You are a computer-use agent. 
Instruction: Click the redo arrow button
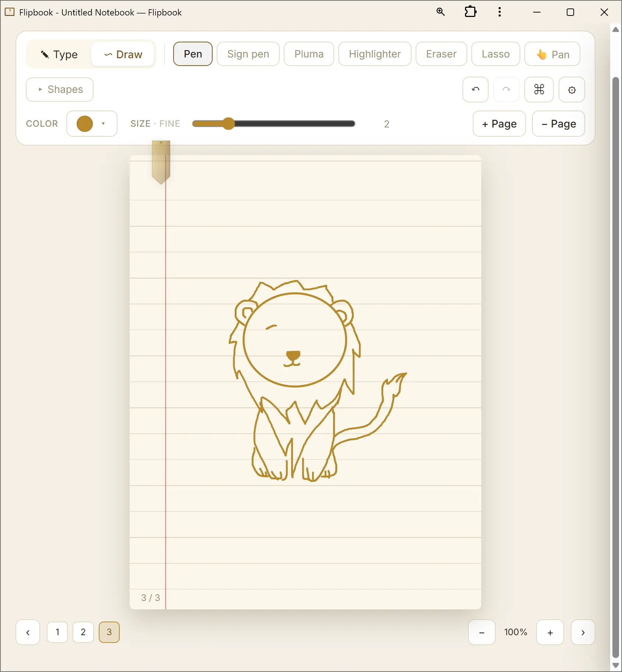coord(506,90)
